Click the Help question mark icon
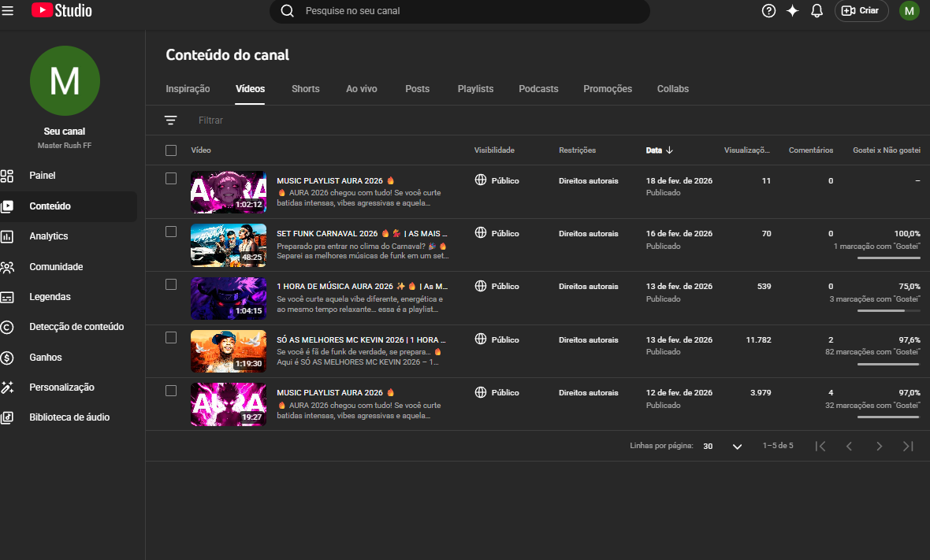 pos(768,11)
